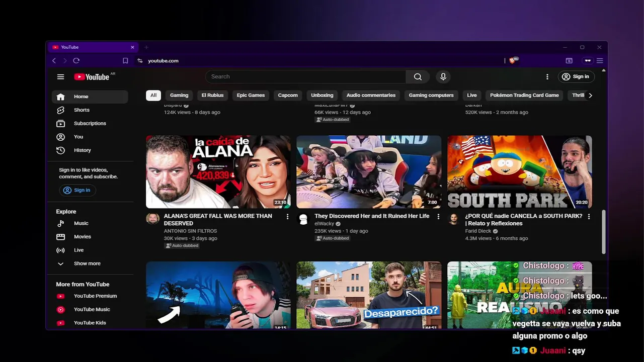Open Movies under Explore

click(90, 237)
